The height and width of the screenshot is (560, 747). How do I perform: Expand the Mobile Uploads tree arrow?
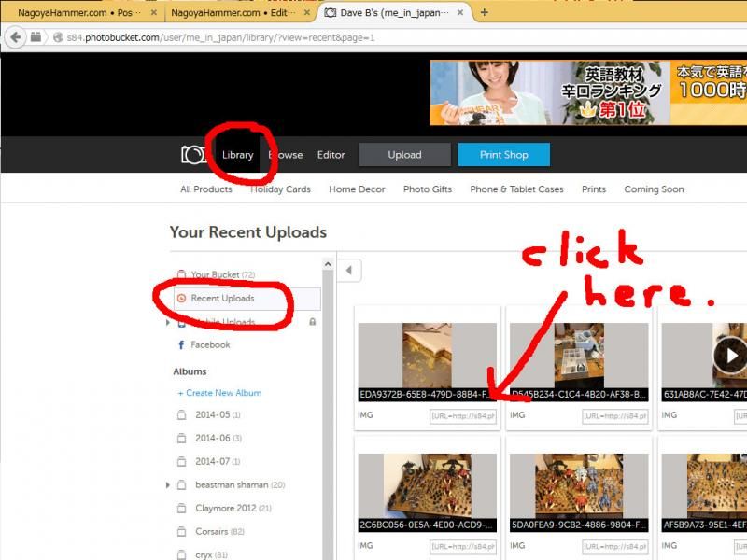168,322
